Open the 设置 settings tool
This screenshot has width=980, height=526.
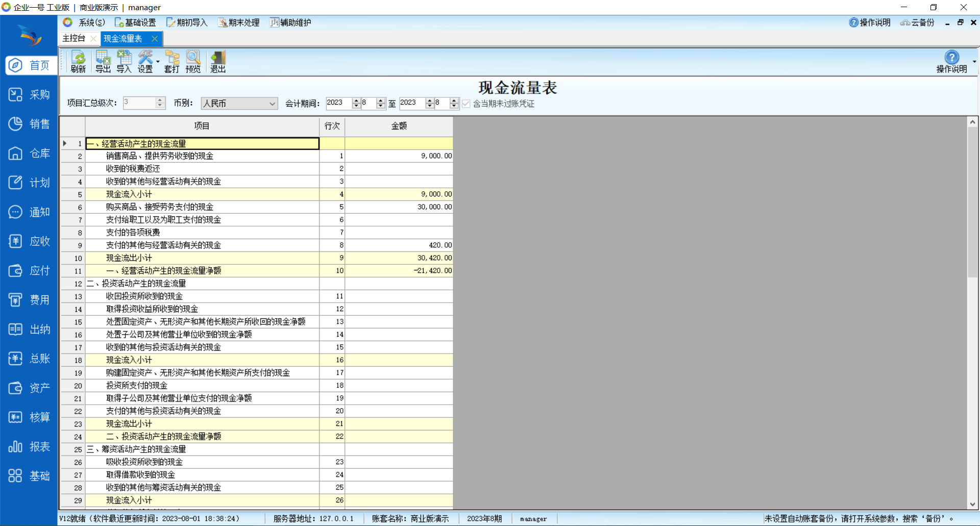click(x=145, y=62)
